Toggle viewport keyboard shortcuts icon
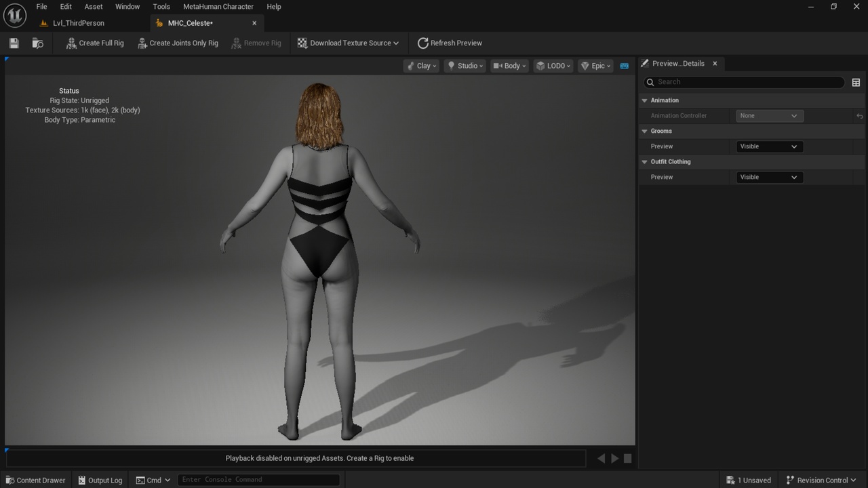Viewport: 868px width, 488px height. pyautogui.click(x=625, y=66)
